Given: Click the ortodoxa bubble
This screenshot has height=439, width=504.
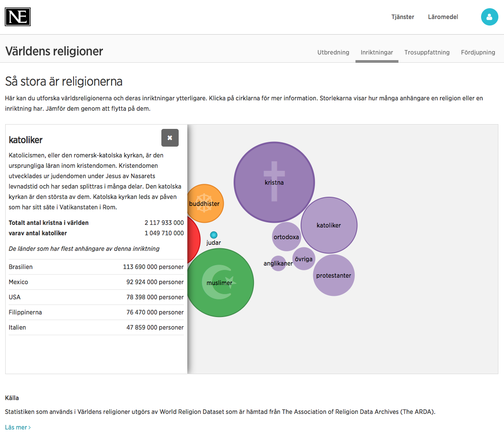Looking at the screenshot, I should (x=286, y=237).
